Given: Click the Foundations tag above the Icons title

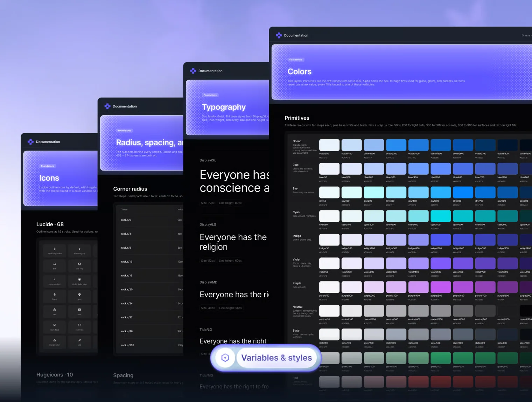Looking at the screenshot, I should coord(48,166).
